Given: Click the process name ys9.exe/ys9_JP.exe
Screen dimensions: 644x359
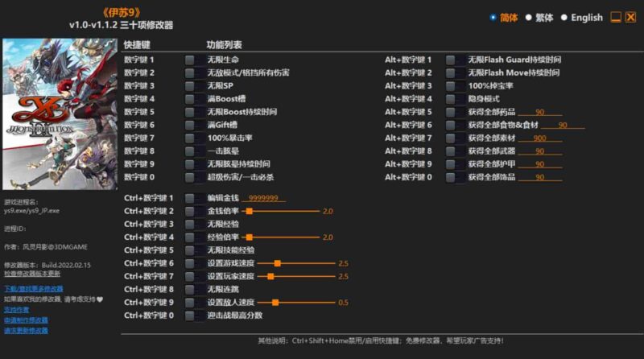Looking at the screenshot, I should coord(31,211).
